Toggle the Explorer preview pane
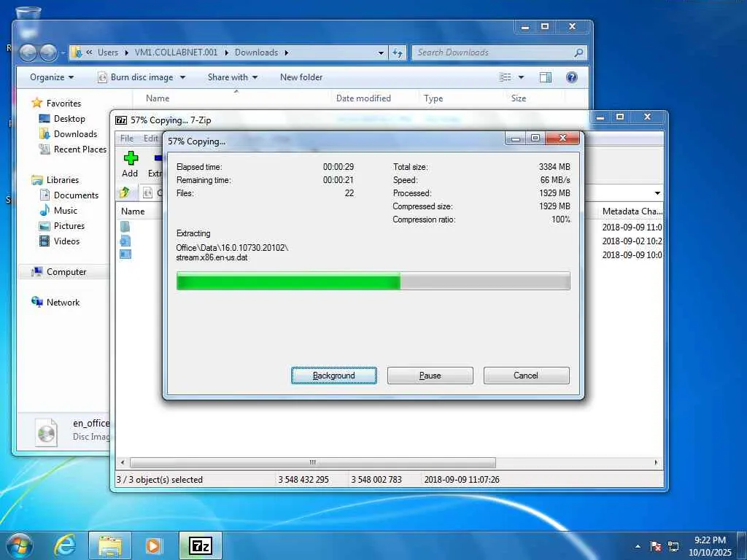This screenshot has height=560, width=747. click(546, 77)
